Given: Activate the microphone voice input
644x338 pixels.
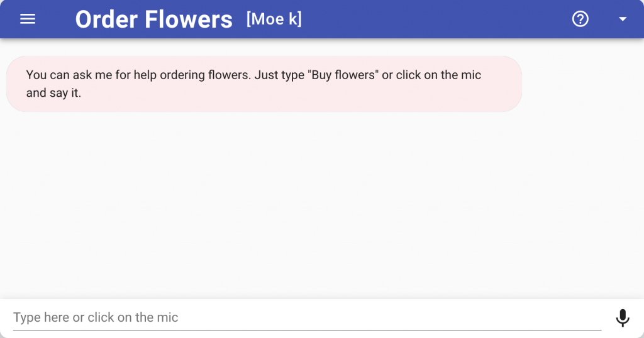Looking at the screenshot, I should (x=622, y=317).
